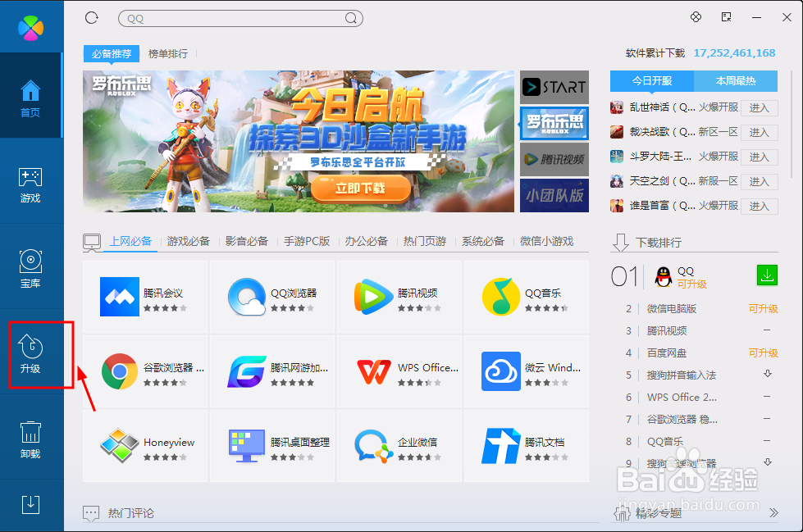Screen dimensions: 803x532
Task: Open the main menu icon in title bar
Action: point(726,17)
